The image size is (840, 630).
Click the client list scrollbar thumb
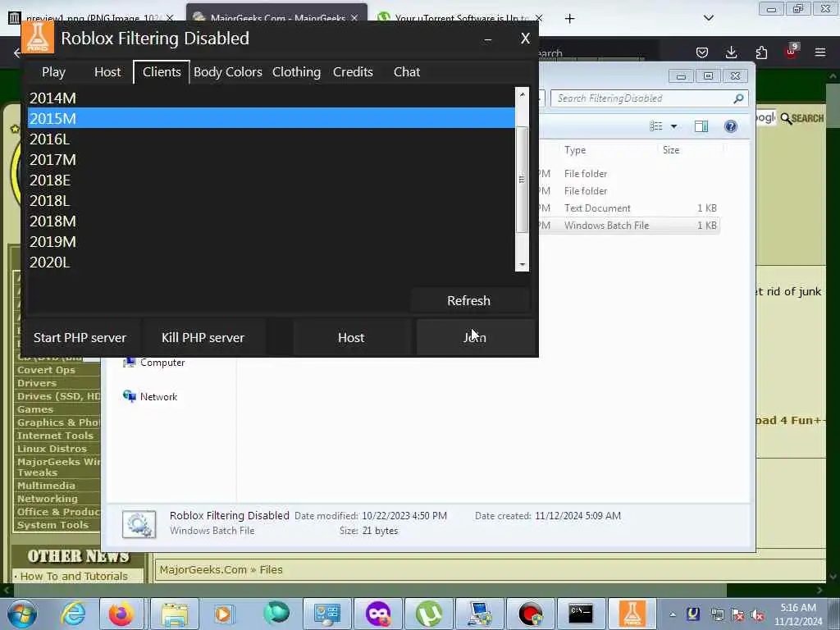[x=522, y=180]
